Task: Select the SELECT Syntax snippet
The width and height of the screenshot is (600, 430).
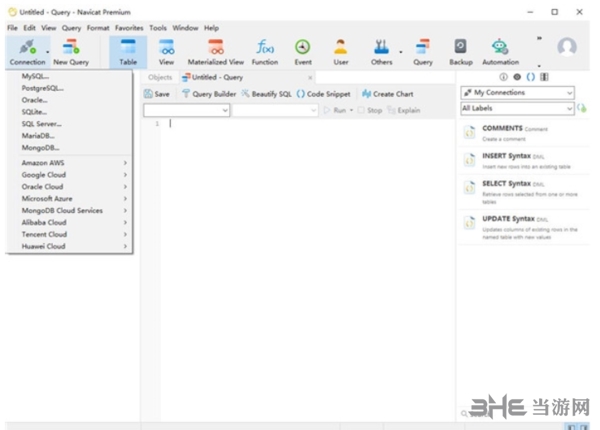Action: coord(524,192)
